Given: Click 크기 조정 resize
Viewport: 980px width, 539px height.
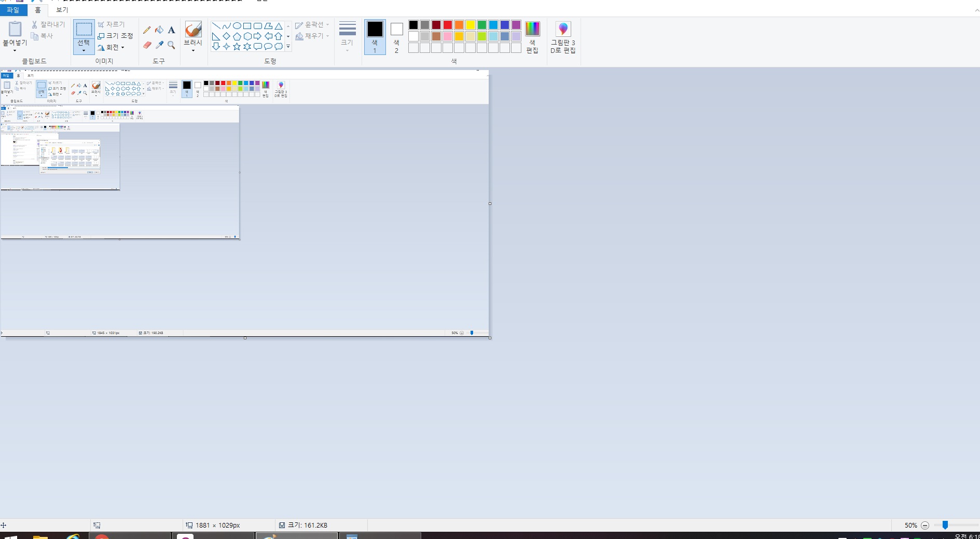Looking at the screenshot, I should [115, 36].
